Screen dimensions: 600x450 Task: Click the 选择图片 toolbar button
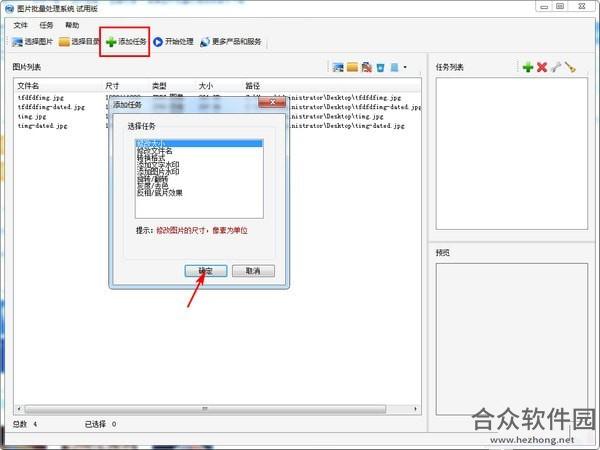32,42
